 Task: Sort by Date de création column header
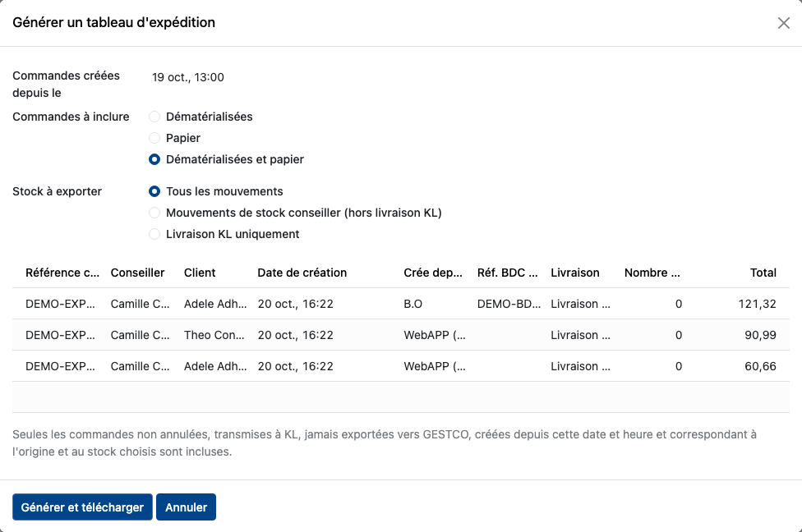302,273
